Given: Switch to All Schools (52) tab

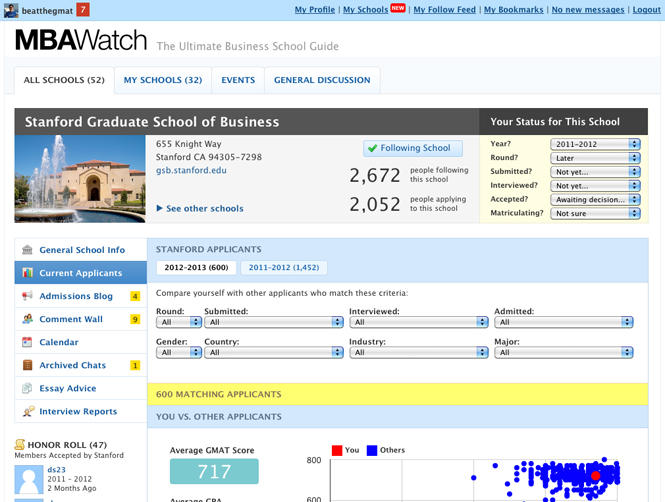Looking at the screenshot, I should (64, 80).
